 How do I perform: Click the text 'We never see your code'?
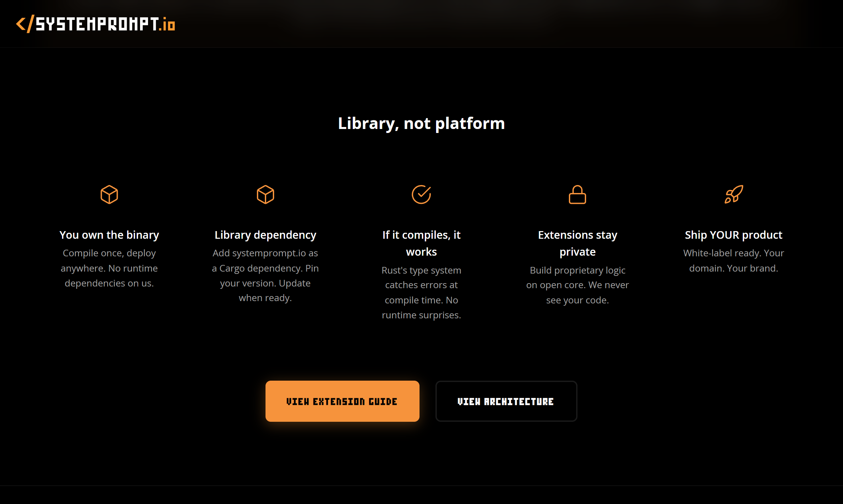click(577, 292)
